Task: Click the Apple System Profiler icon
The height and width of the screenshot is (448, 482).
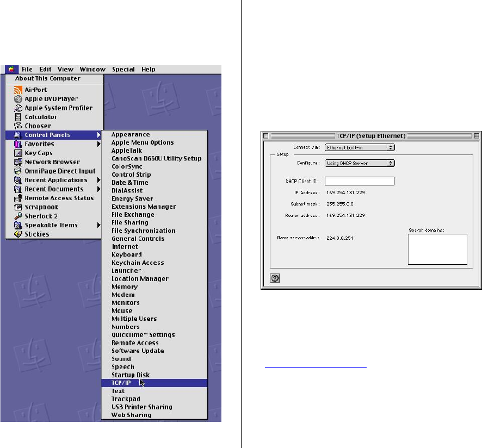Action: (x=18, y=108)
